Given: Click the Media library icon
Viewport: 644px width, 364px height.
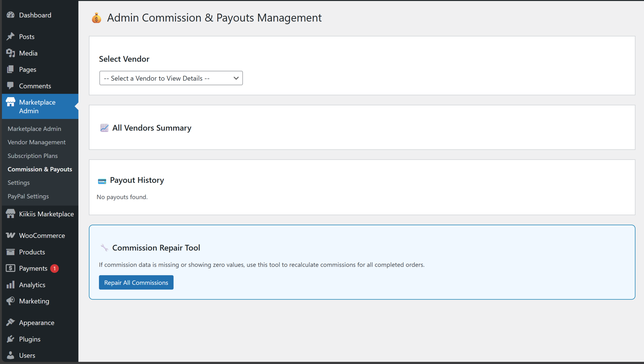Looking at the screenshot, I should 10,53.
